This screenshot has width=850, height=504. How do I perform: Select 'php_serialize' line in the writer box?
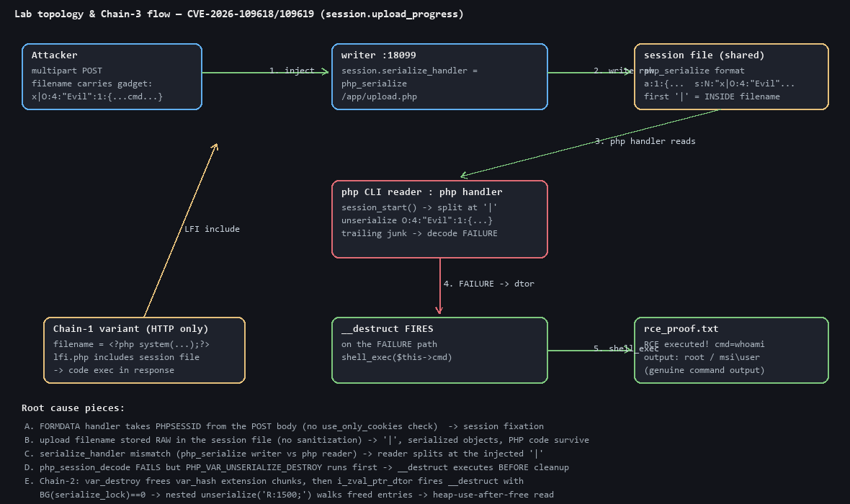pos(374,84)
